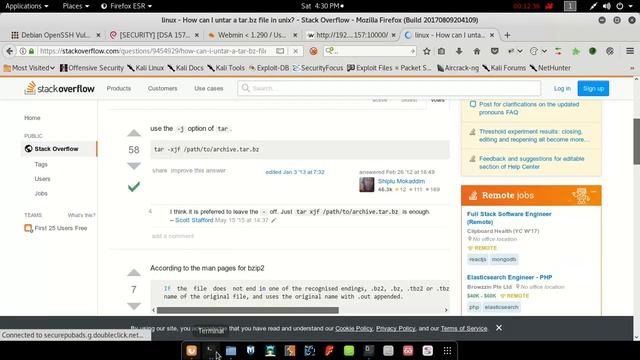Open Shiplu Mokaddim's user profile

coord(401,181)
